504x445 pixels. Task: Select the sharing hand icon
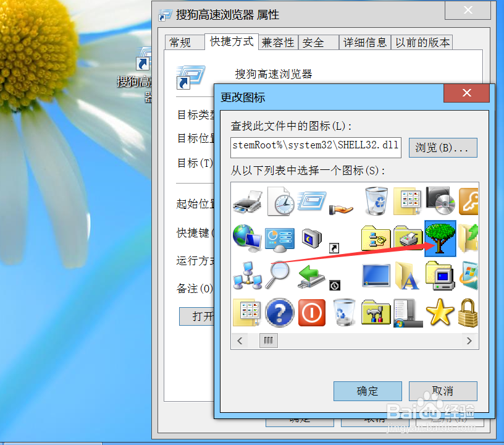341,210
